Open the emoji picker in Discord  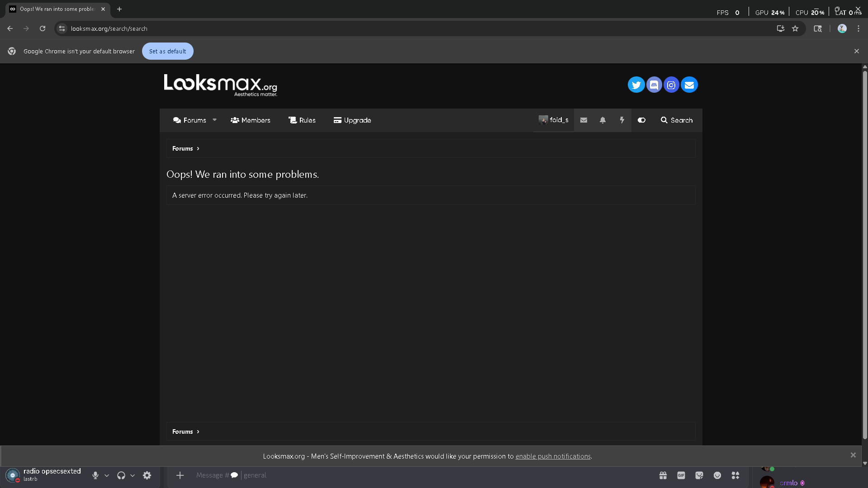[717, 475]
